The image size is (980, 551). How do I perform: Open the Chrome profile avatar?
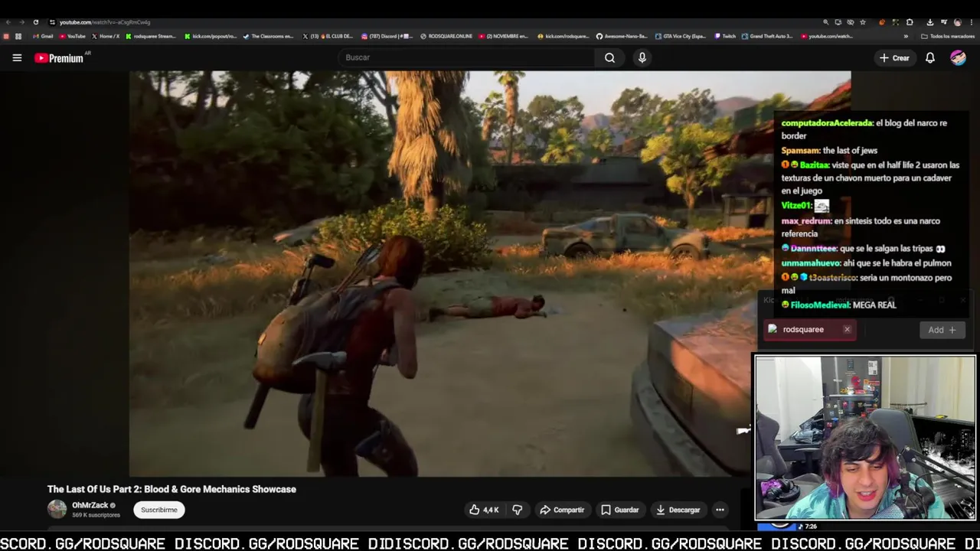click(x=957, y=22)
